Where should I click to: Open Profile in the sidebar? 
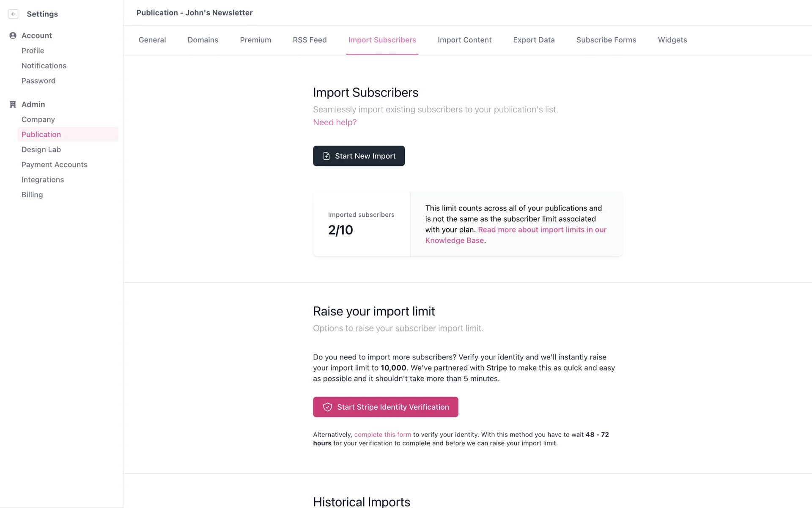point(33,51)
